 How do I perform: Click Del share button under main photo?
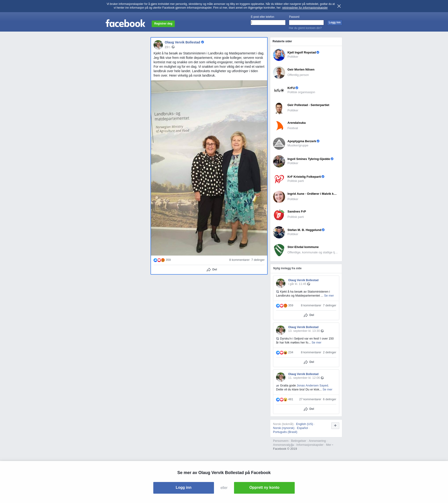pyautogui.click(x=212, y=269)
